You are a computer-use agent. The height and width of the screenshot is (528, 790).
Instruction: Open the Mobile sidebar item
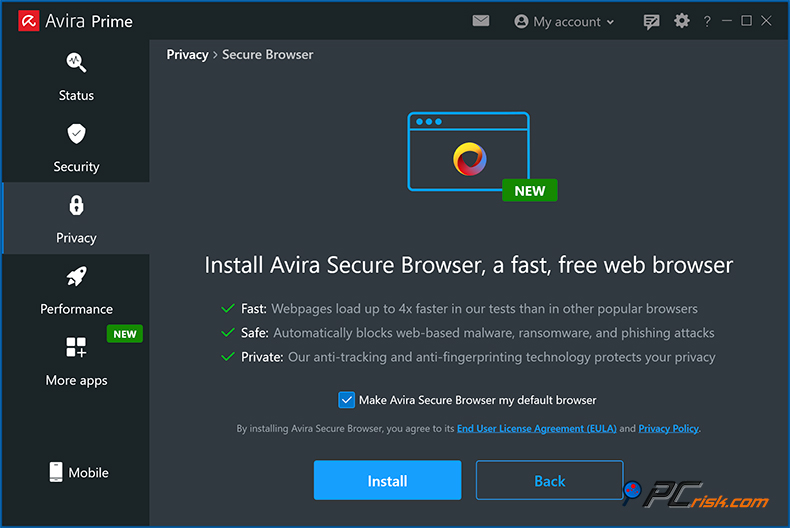pyautogui.click(x=79, y=472)
